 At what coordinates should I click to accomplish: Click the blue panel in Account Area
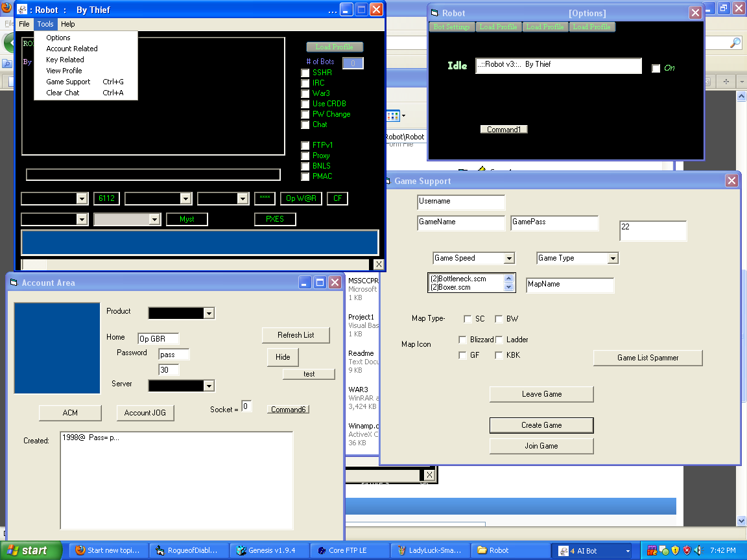click(x=57, y=348)
